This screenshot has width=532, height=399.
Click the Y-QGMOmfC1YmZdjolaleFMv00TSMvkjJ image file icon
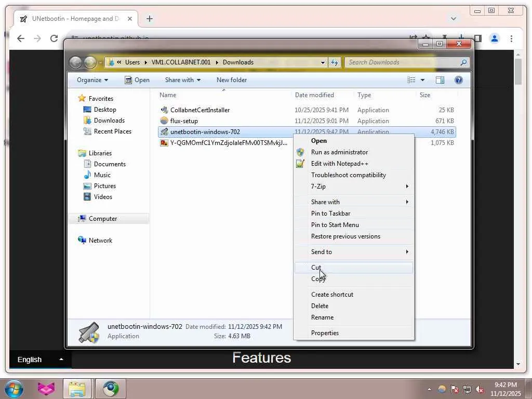click(164, 143)
